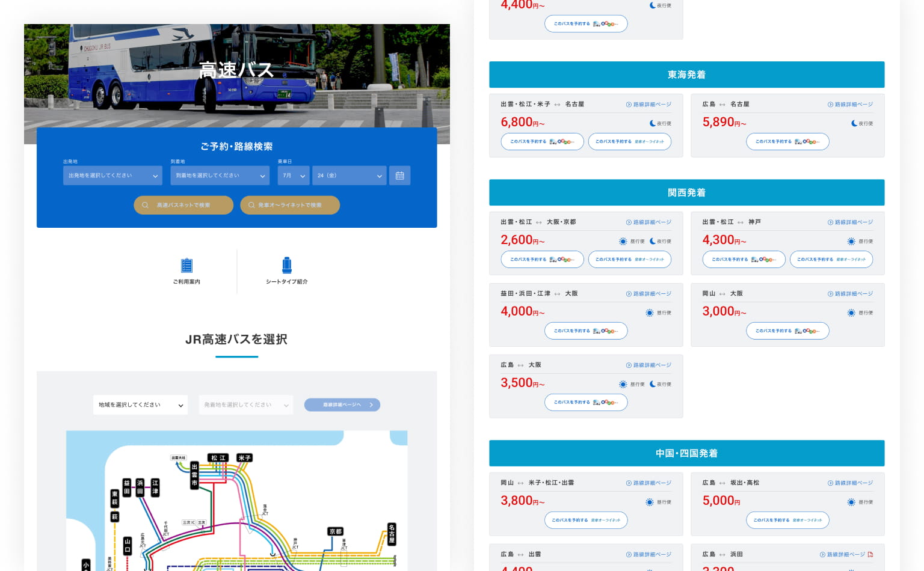Select 松江 station on route map
Image resolution: width=924 pixels, height=571 pixels.
[218, 458]
